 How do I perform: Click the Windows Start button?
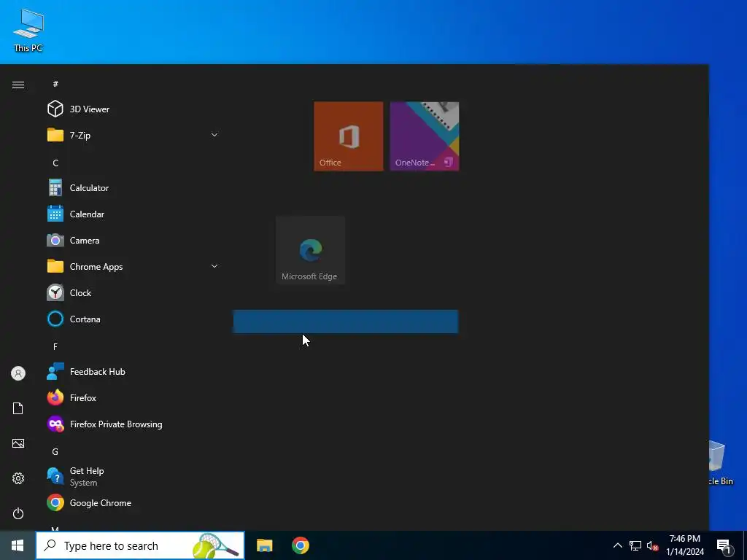18,545
